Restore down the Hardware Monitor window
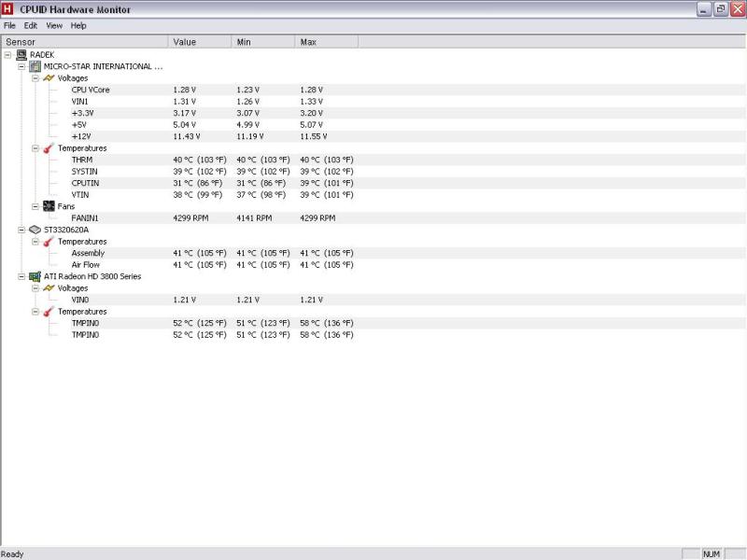Viewport: 747px width, 560px height. pyautogui.click(x=721, y=9)
